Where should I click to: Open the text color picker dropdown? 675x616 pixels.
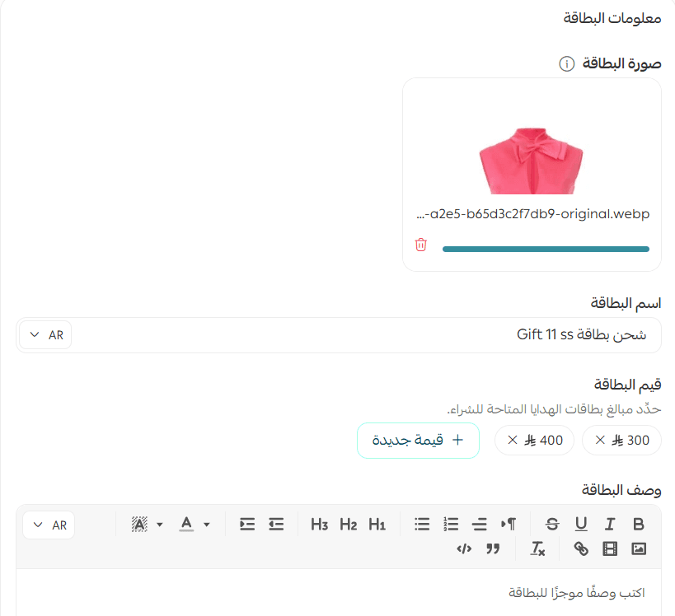pyautogui.click(x=195, y=524)
